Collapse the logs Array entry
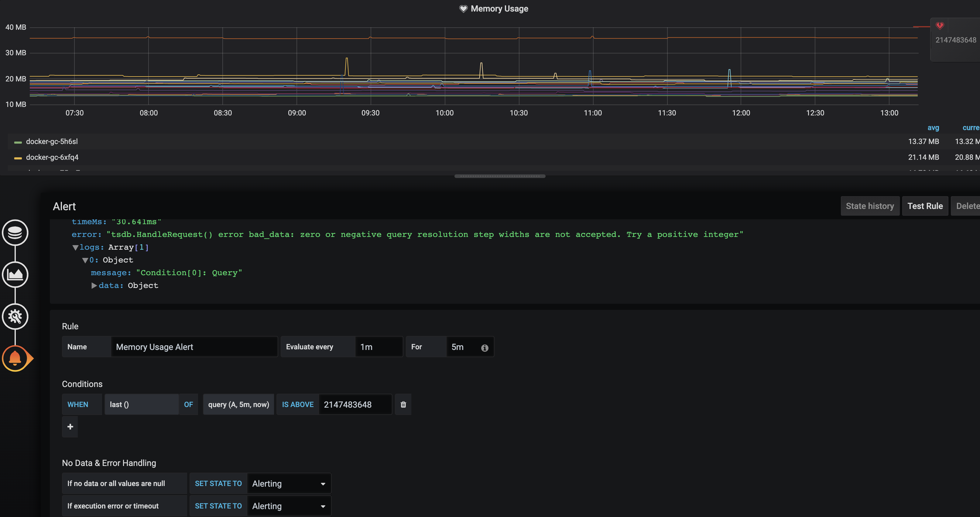This screenshot has height=517, width=980. 75,247
